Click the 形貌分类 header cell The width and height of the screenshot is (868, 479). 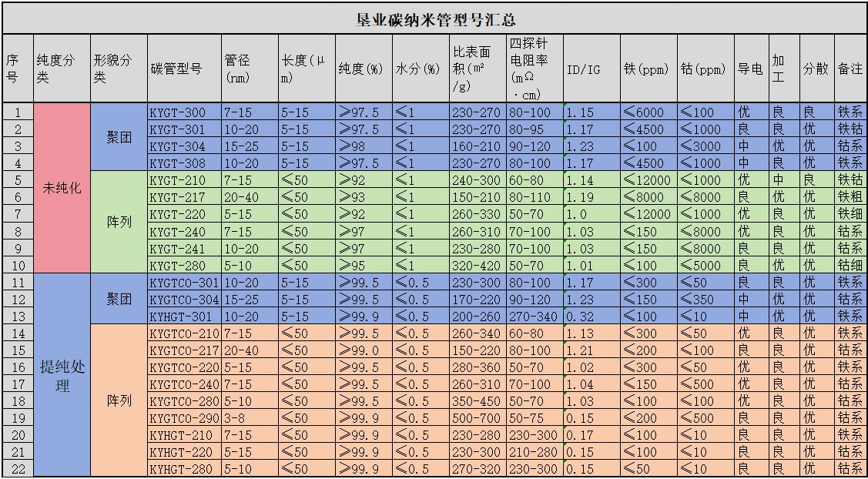119,68
